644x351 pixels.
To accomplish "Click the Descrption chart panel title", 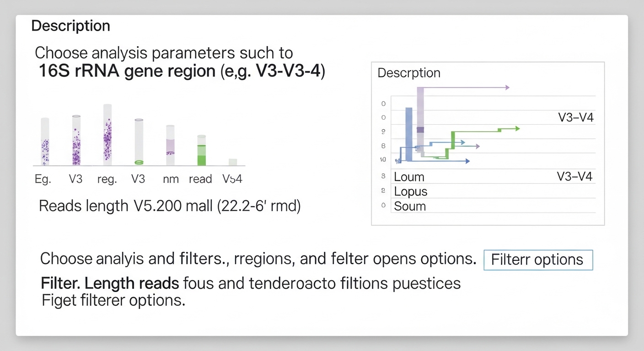I will click(409, 73).
